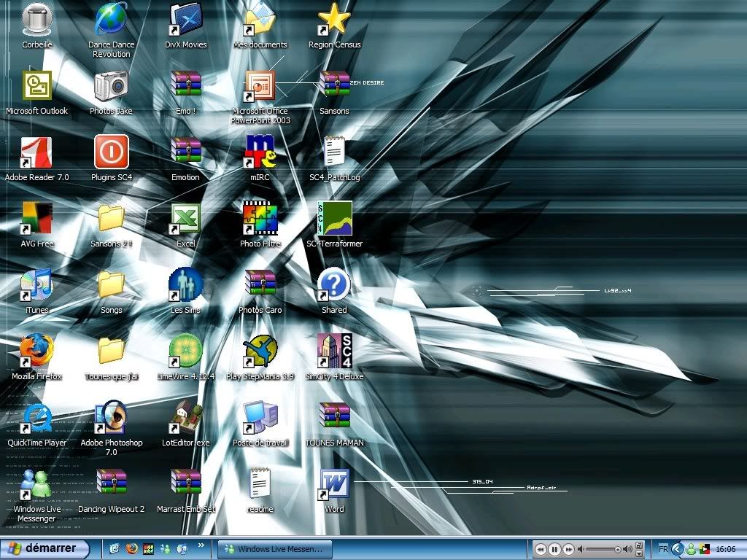This screenshot has height=560, width=747.
Task: Open the 'Sansons 2 !' folder
Action: 111,225
